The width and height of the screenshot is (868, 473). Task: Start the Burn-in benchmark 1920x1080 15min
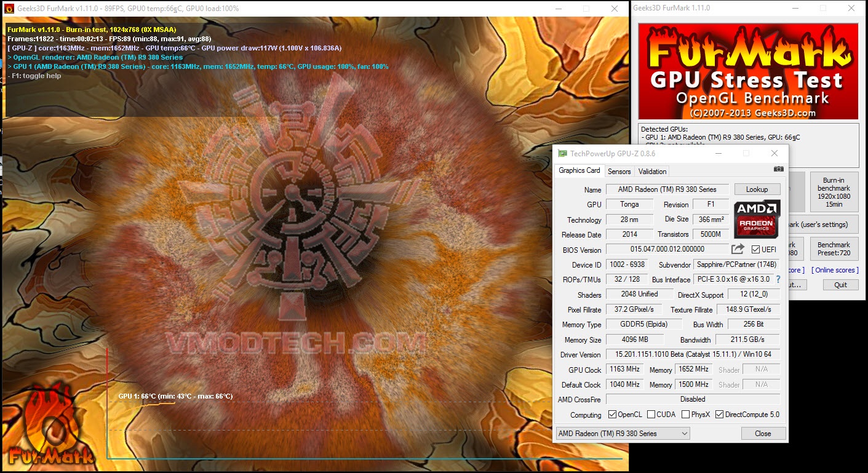pos(834,192)
